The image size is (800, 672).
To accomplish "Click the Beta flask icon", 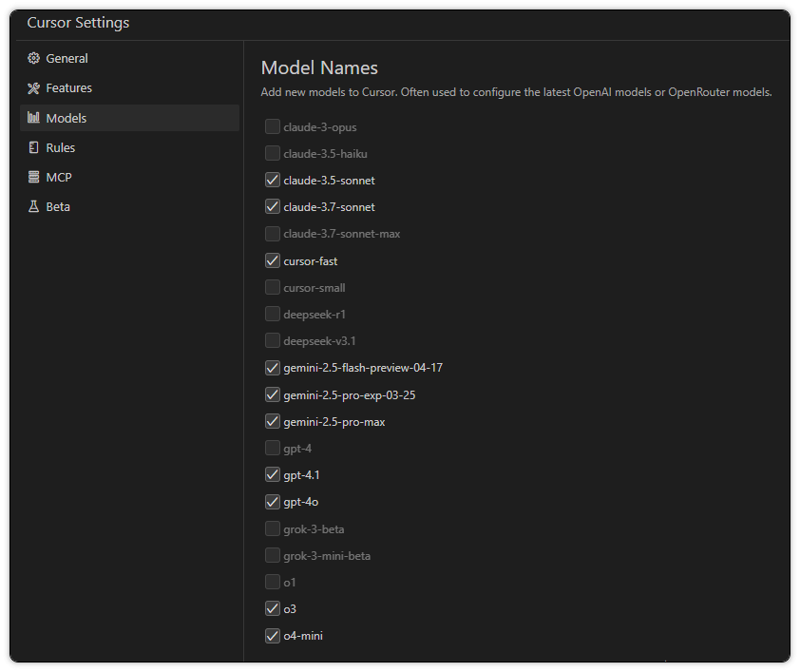I will [x=33, y=206].
